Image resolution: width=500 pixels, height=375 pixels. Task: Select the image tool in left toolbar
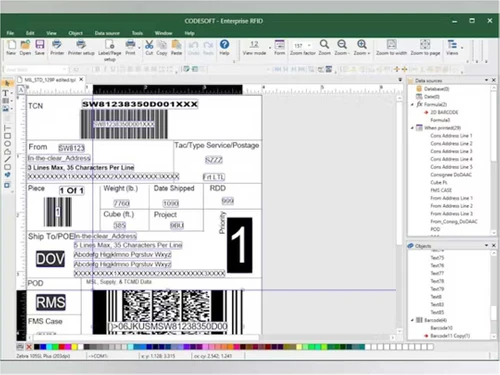point(6,109)
